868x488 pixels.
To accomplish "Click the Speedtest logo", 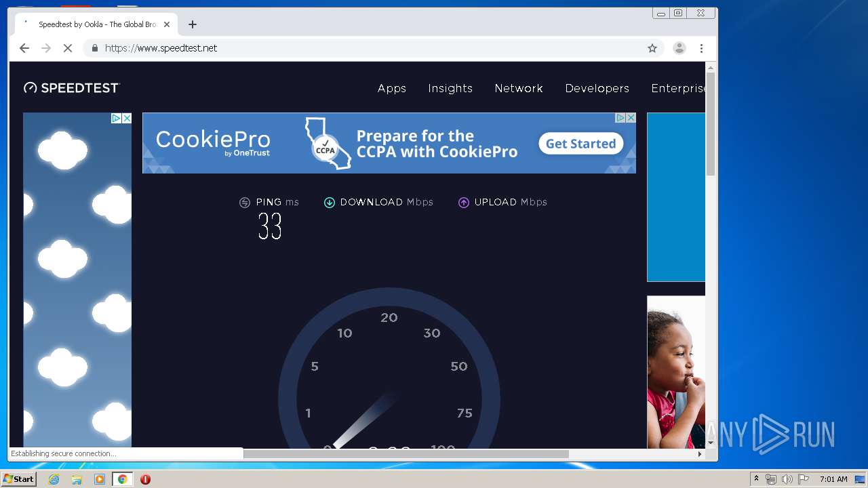I will coord(72,87).
